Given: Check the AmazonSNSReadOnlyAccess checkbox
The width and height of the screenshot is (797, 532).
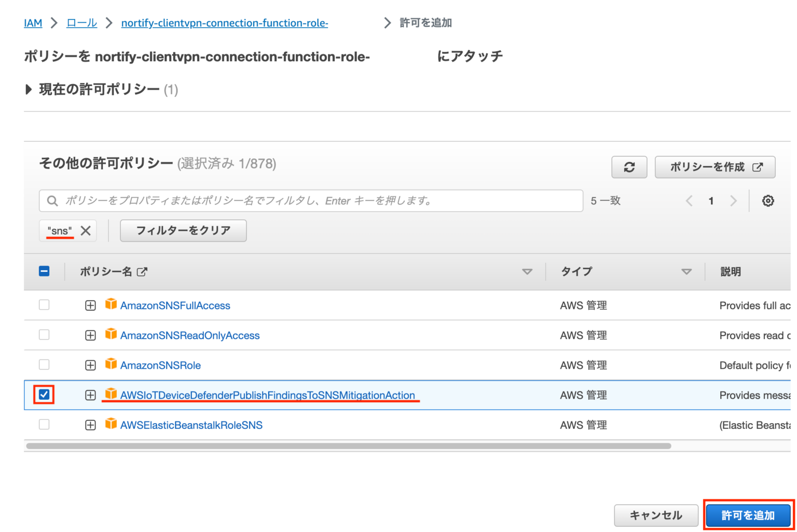Looking at the screenshot, I should coord(44,334).
